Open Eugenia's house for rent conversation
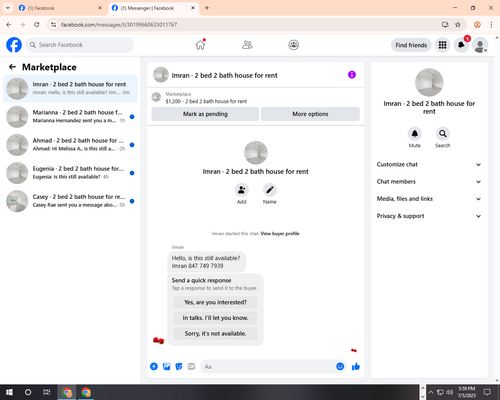 [70, 173]
